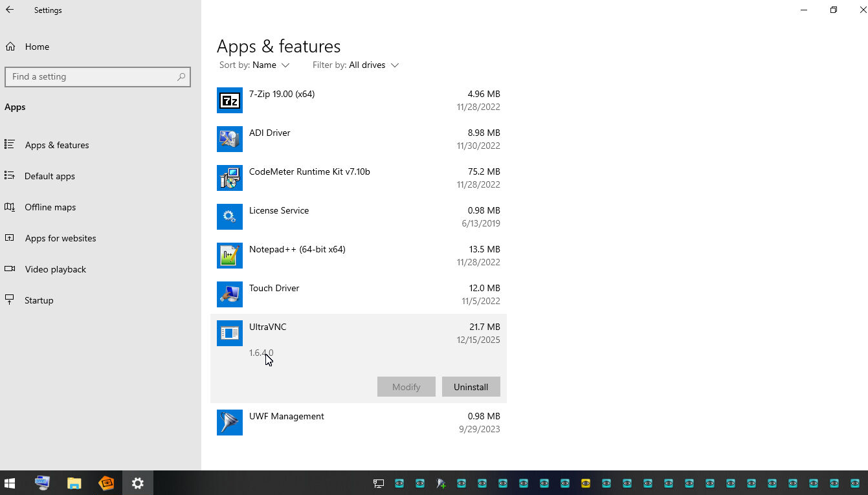
Task: Restore down the Settings window
Action: [834, 10]
